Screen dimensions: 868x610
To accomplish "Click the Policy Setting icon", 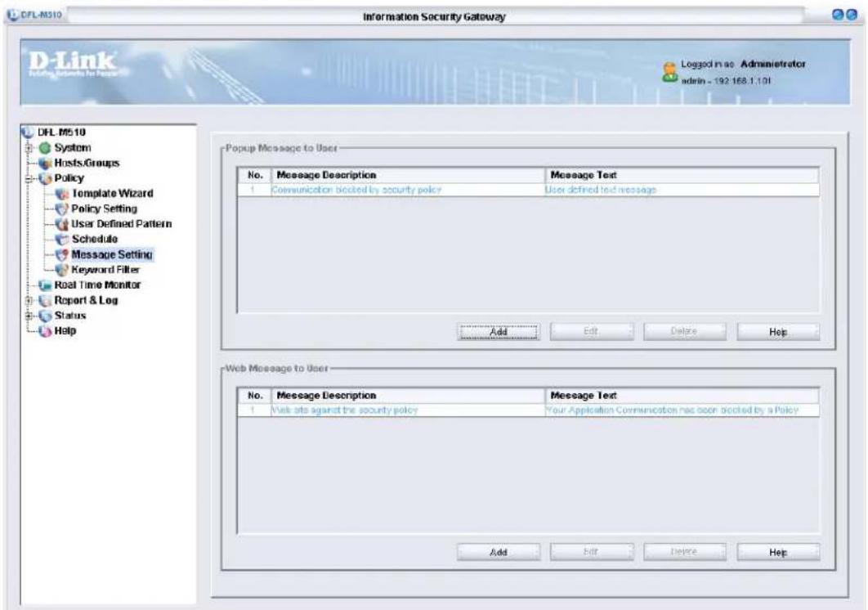I will [62, 209].
